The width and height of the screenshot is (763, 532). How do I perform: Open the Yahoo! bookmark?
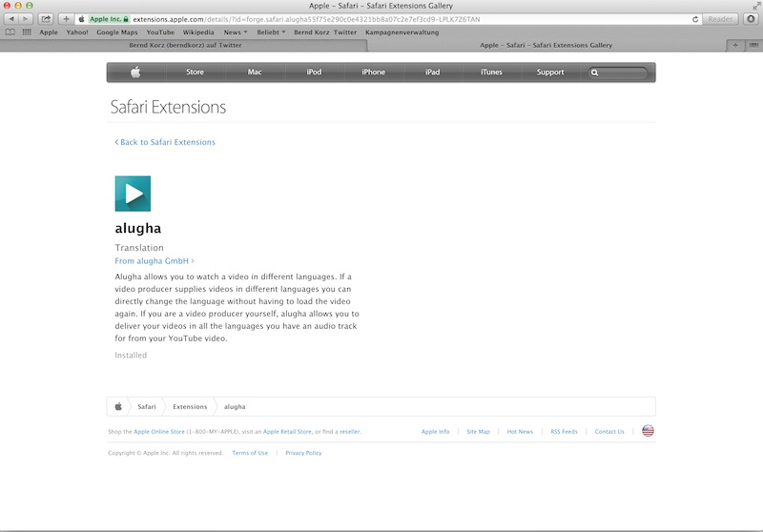(x=77, y=32)
